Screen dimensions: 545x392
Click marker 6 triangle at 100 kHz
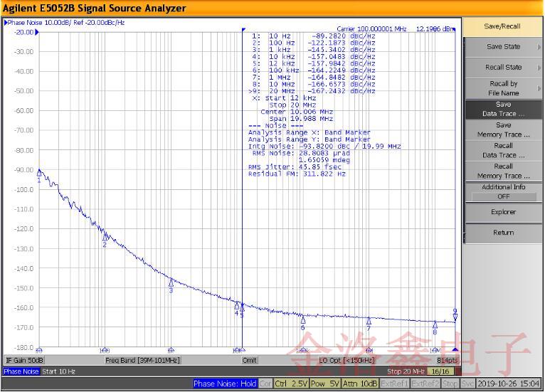pyautogui.click(x=303, y=320)
